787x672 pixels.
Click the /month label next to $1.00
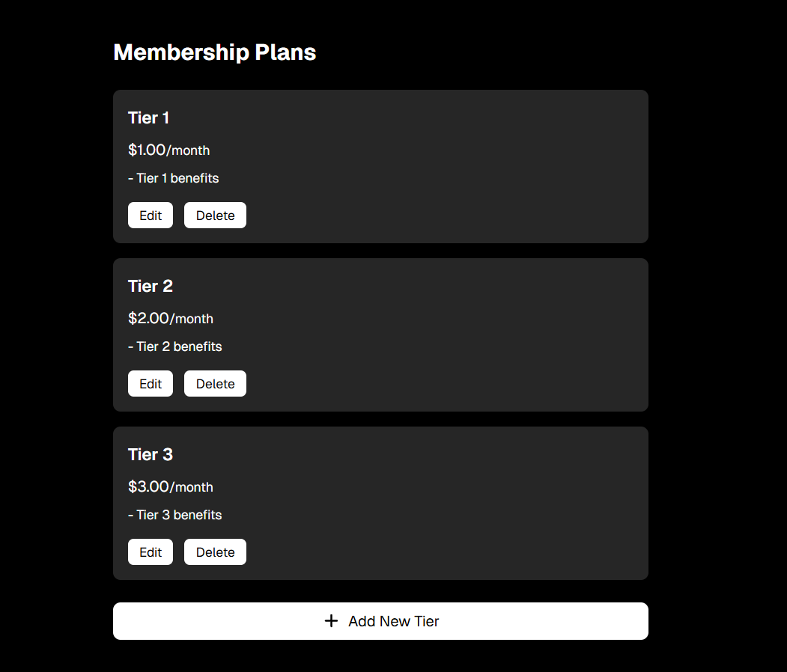[x=188, y=150]
